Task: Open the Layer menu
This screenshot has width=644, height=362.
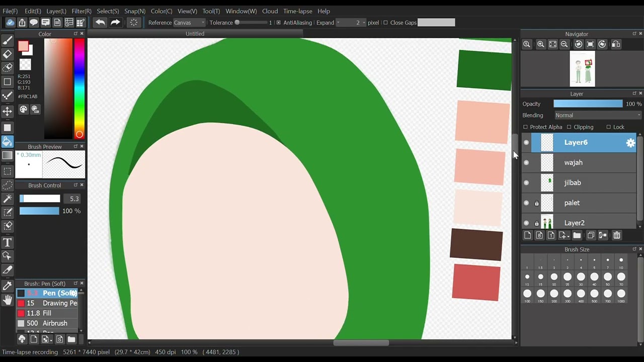Action: pos(56,11)
